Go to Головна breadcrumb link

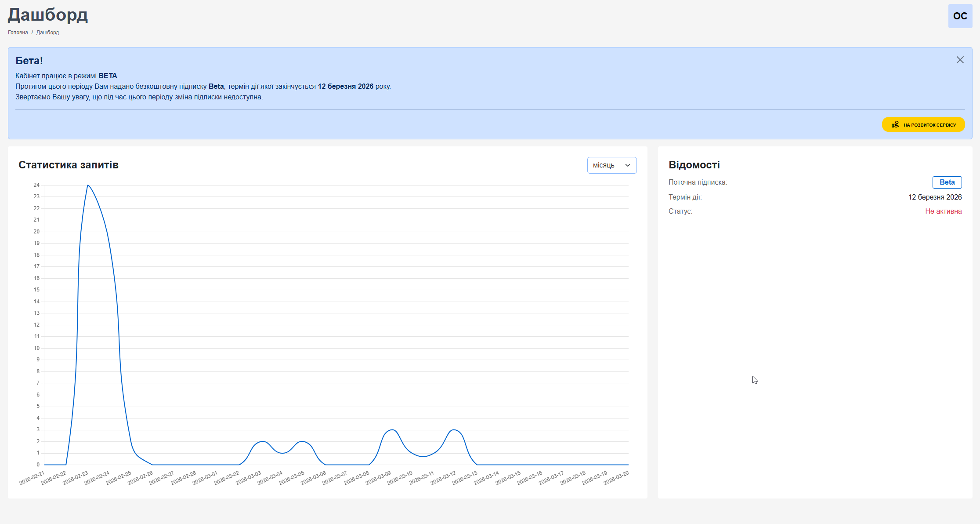pyautogui.click(x=18, y=33)
